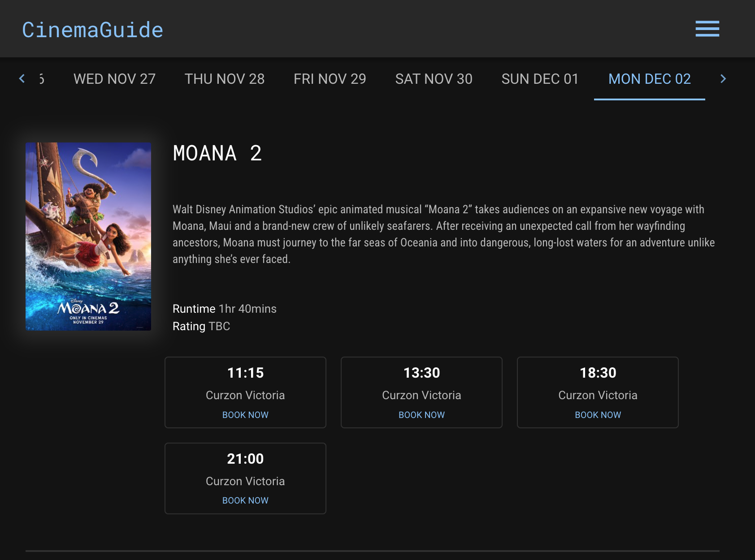Select the THU NOV 28 tab
The width and height of the screenshot is (755, 560).
click(225, 79)
